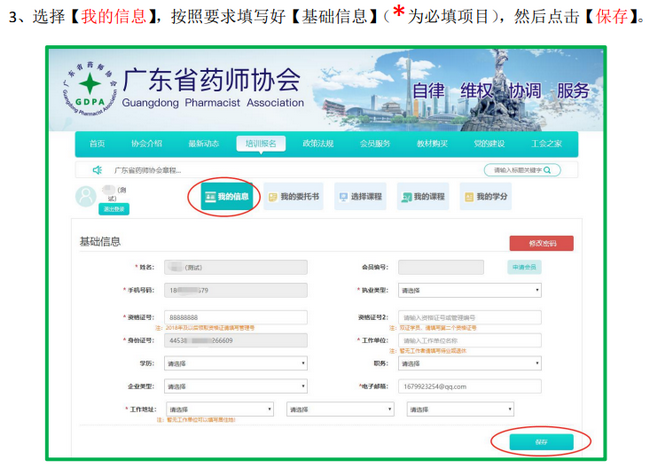Click the speaker announcement icon
This screenshot has width=650, height=476.
[97, 170]
